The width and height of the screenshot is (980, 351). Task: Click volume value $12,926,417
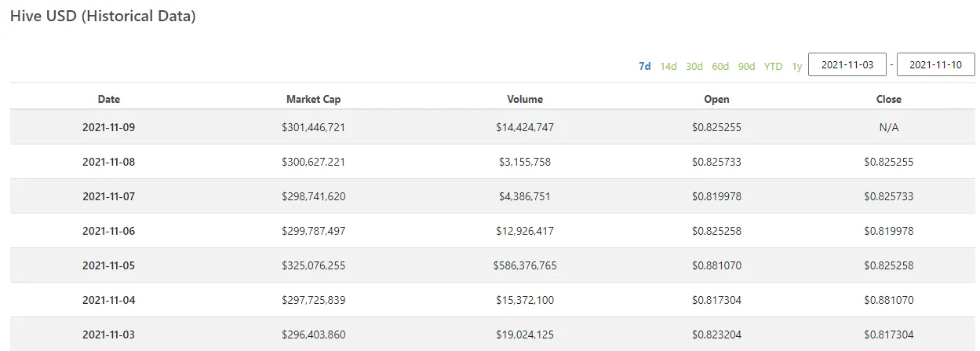pyautogui.click(x=525, y=231)
